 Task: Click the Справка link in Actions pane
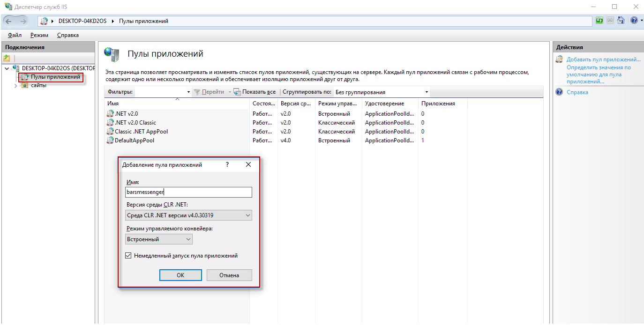coord(577,92)
